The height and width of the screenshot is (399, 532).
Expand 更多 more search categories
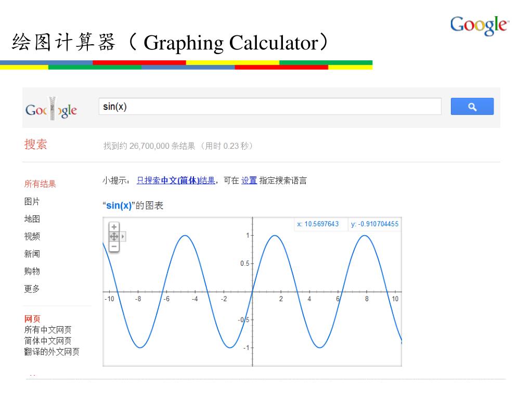click(32, 289)
